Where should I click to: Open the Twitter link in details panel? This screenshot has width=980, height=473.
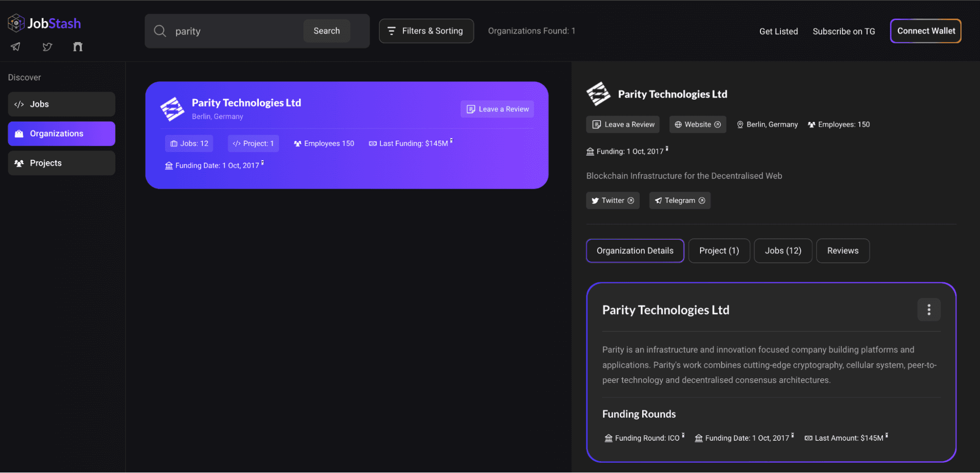click(613, 200)
